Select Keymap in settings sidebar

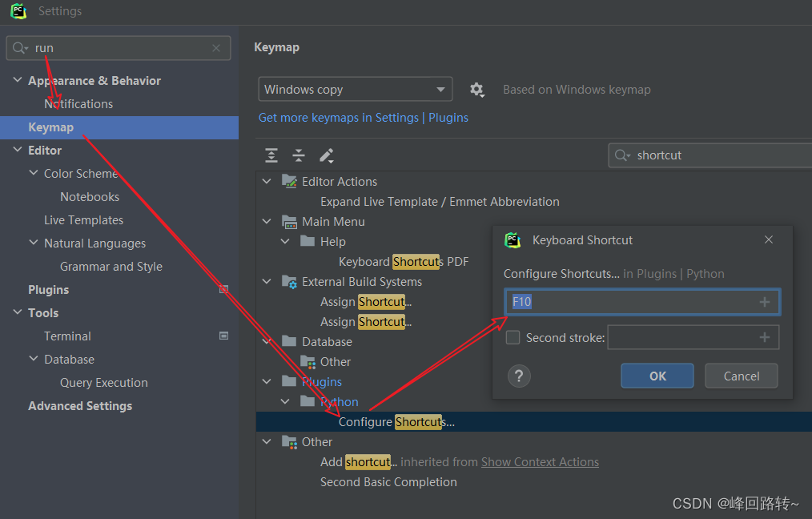119,127
